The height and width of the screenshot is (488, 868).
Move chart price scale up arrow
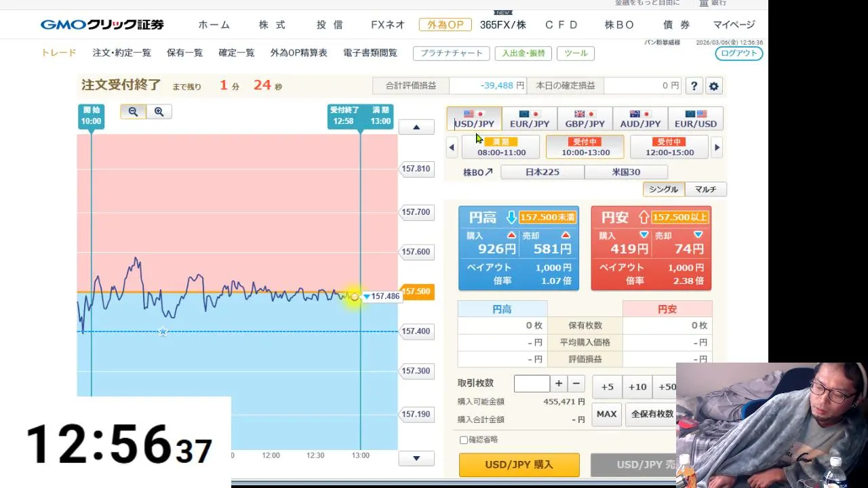(416, 127)
